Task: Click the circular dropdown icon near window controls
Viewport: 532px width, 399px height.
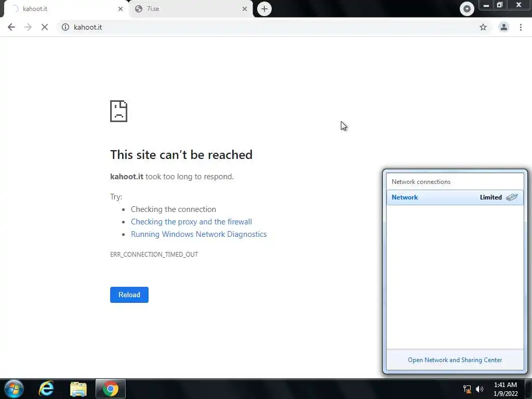Action: click(x=467, y=9)
